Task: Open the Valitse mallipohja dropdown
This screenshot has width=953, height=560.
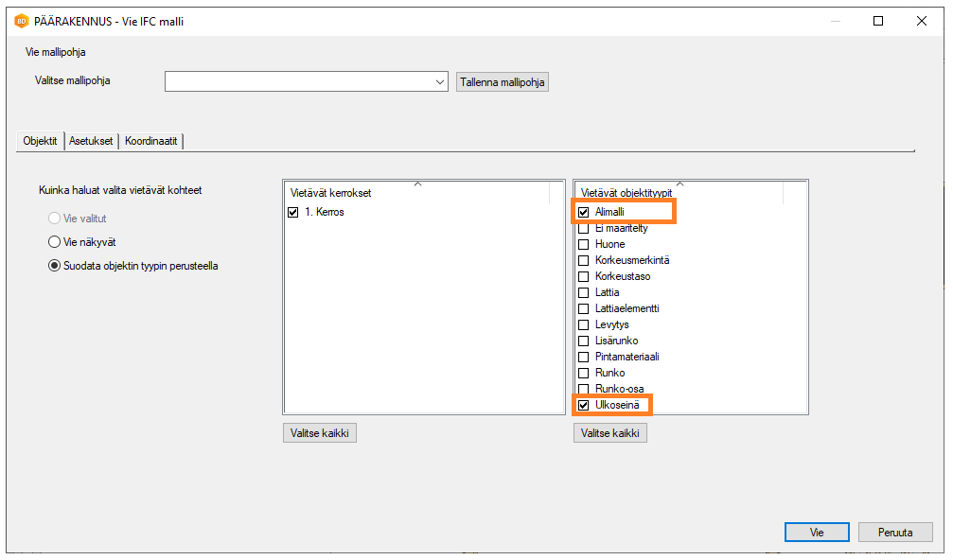Action: coord(440,82)
